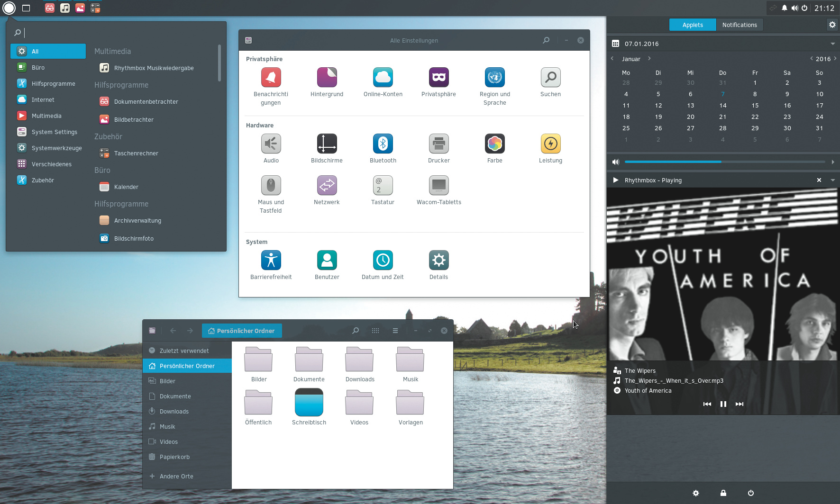The width and height of the screenshot is (840, 504).
Task: Launch Taschenrechner from the menu list
Action: (136, 153)
